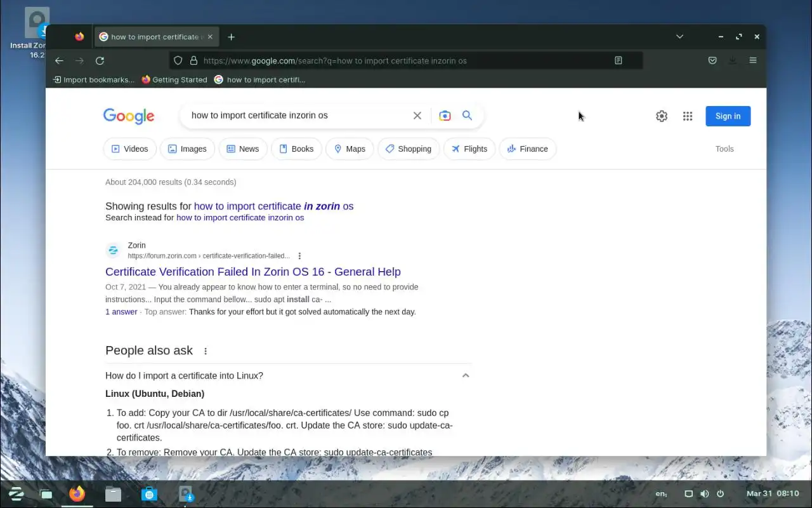The image size is (812, 508).
Task: Open Files manager from taskbar
Action: pyautogui.click(x=113, y=493)
